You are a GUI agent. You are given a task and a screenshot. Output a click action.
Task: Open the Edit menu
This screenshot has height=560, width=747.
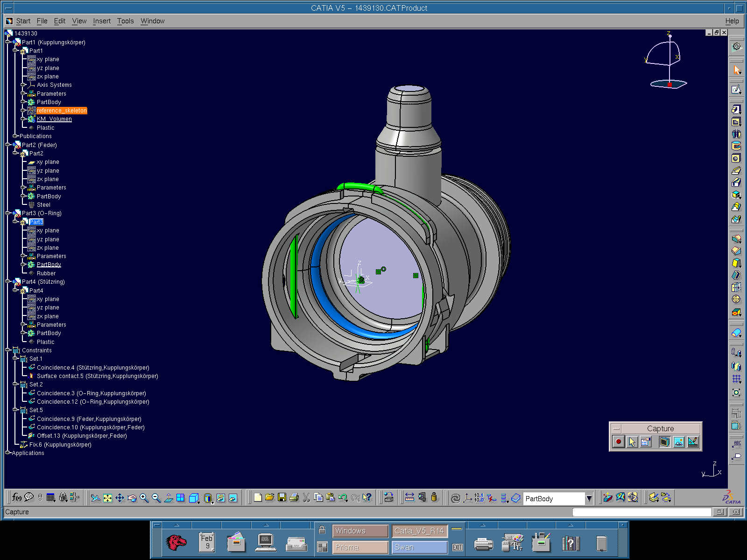[x=60, y=21]
